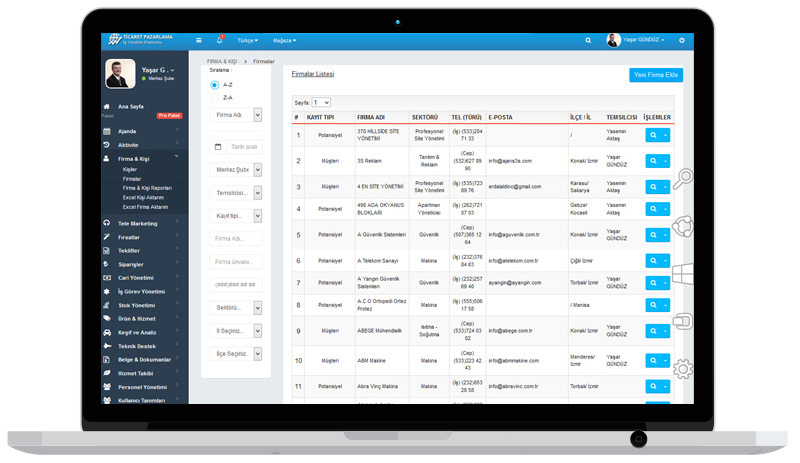800x463 pixels.
Task: Click the Yeni Firma Ekle button
Action: coord(656,75)
